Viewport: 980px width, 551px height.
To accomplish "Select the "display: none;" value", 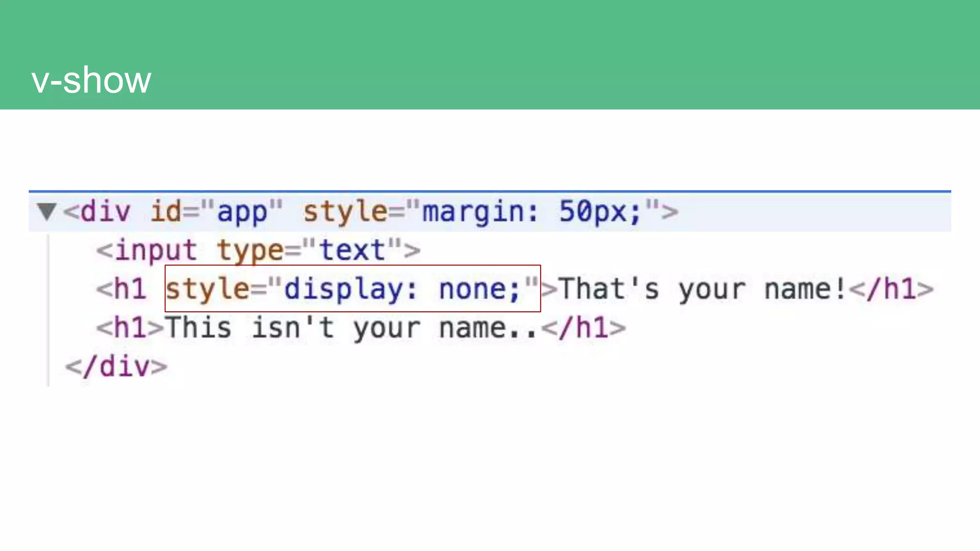I will click(x=402, y=289).
